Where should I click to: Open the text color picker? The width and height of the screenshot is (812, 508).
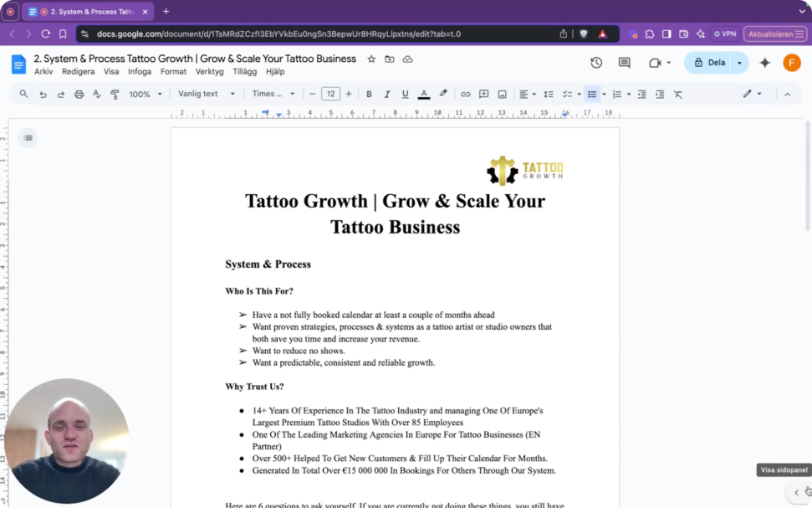[424, 95]
